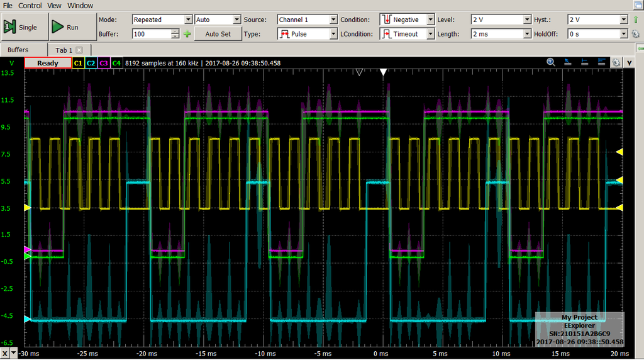
Task: Open plot settings gear icon
Action: coord(616,62)
